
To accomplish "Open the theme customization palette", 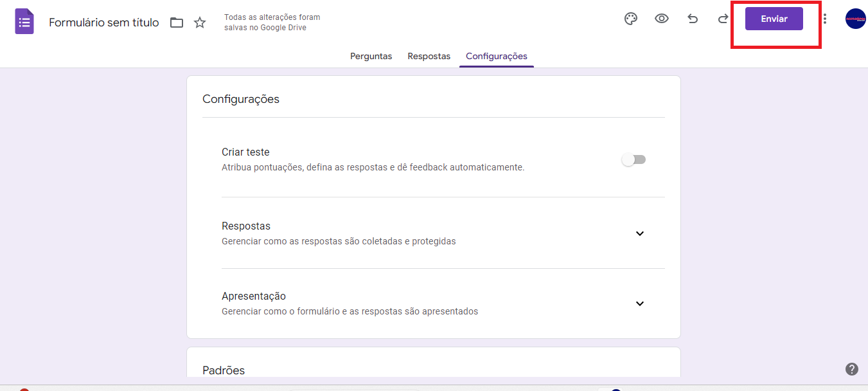I will pos(630,19).
